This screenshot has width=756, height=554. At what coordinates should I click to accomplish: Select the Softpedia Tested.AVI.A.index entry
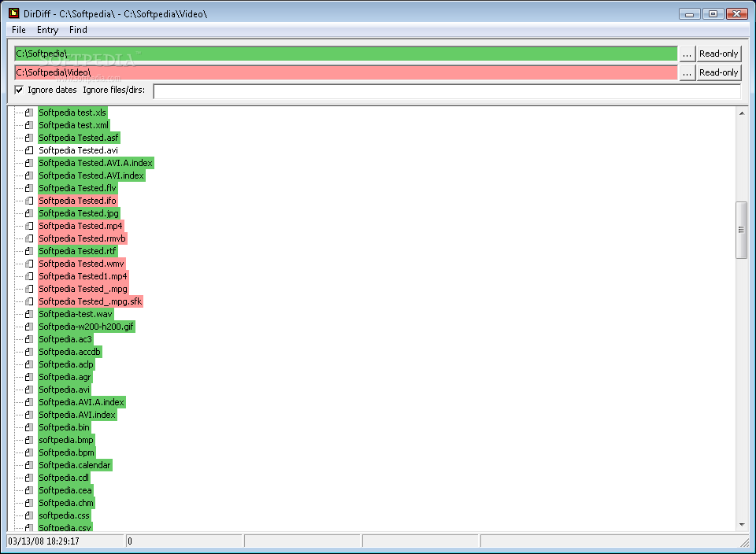pyautogui.click(x=95, y=163)
